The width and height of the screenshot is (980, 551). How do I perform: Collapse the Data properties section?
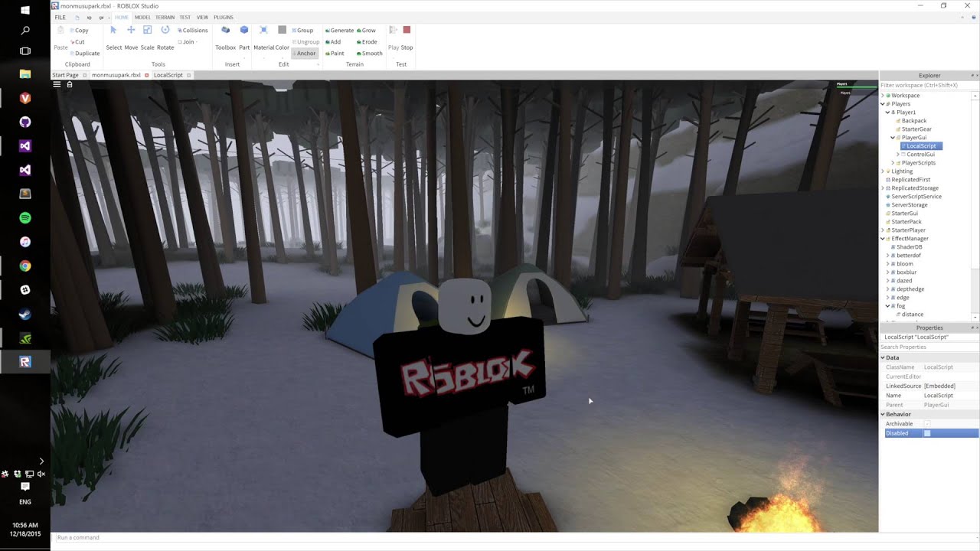coord(883,357)
